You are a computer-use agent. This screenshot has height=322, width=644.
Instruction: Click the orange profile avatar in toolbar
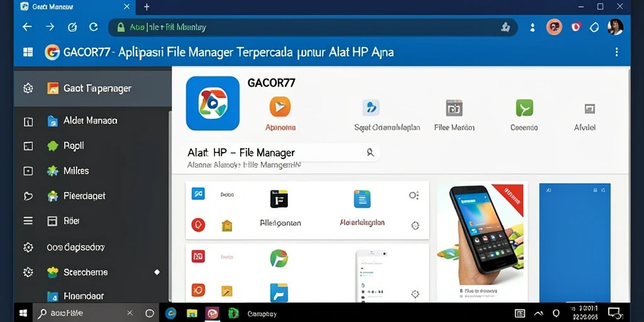554,27
